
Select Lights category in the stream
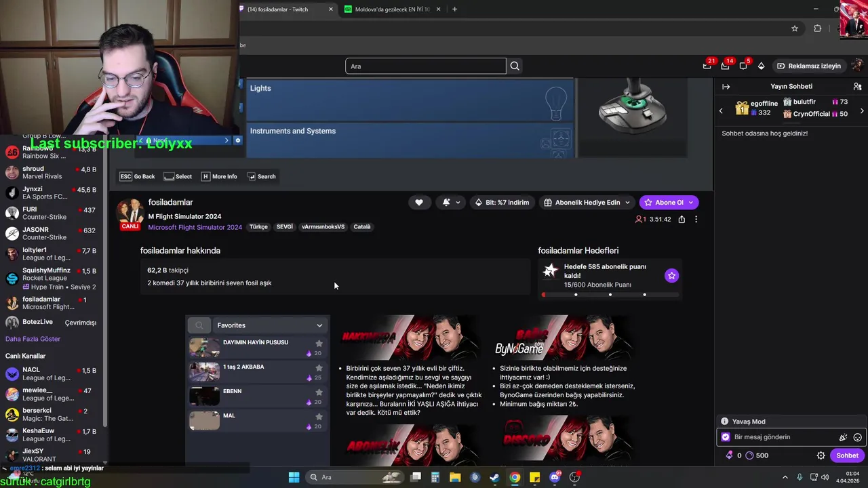coord(410,100)
